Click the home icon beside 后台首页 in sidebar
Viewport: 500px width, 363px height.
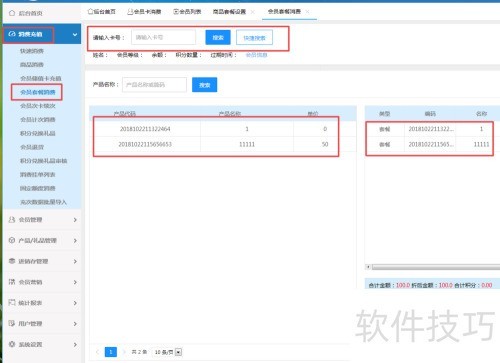[12, 13]
